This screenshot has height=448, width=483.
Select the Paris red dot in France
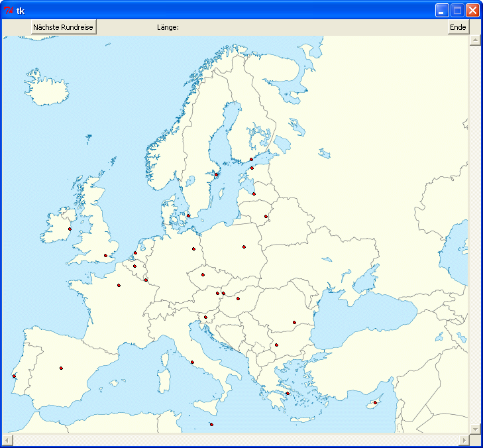pos(119,286)
